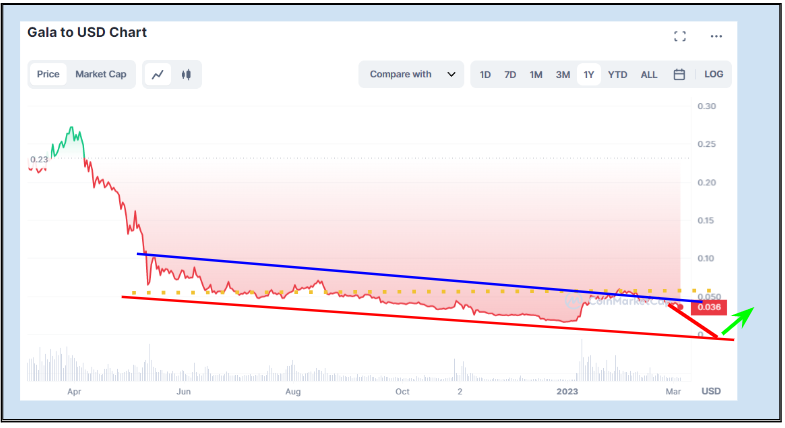Select the 1Y time range
This screenshot has width=785, height=428.
coord(589,75)
